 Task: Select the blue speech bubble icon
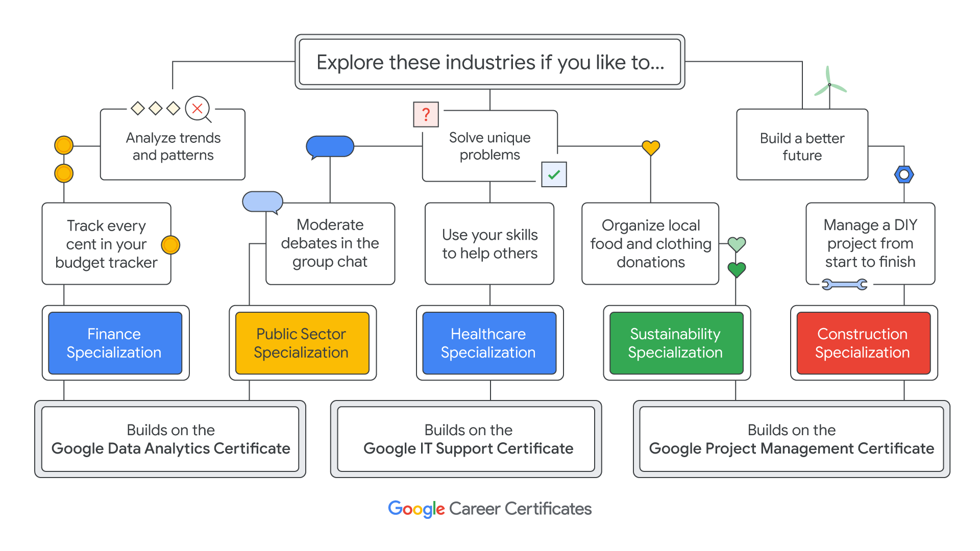point(331,146)
